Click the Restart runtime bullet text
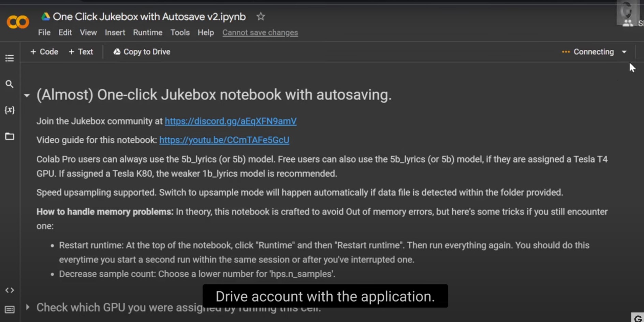The height and width of the screenshot is (322, 644). tap(324, 252)
